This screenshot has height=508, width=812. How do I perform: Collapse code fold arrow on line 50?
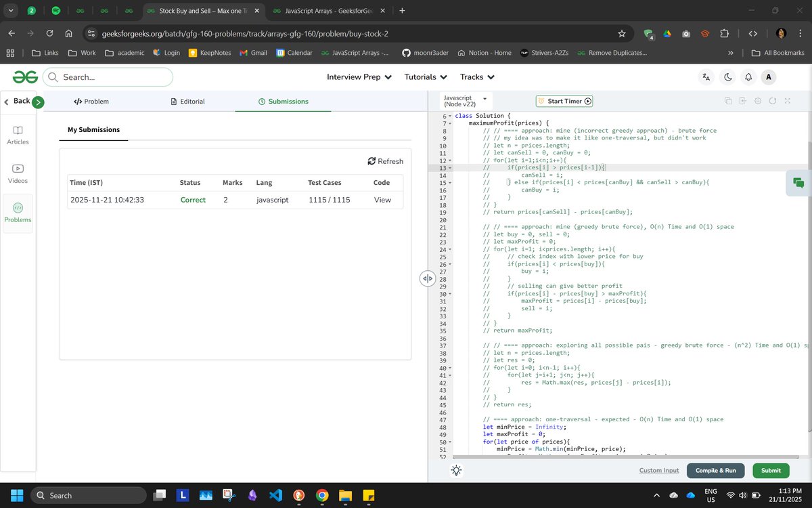(x=449, y=442)
